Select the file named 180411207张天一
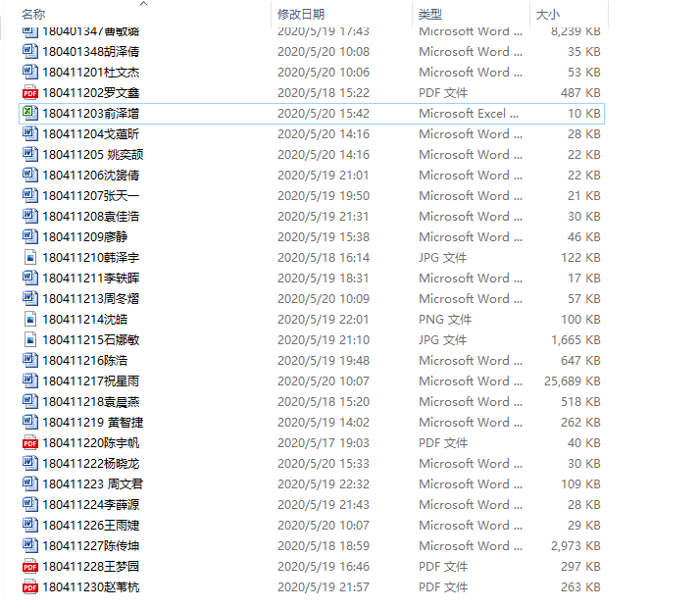The width and height of the screenshot is (700, 609). pos(90,196)
